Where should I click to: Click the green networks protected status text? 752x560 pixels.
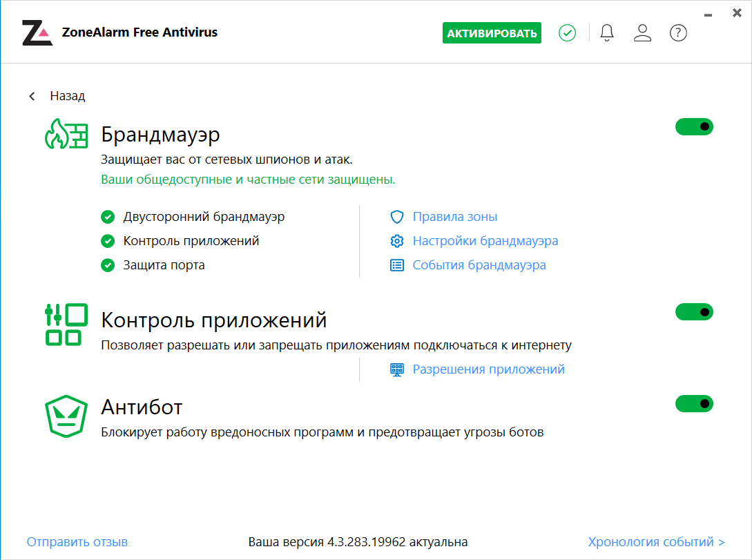(x=248, y=180)
